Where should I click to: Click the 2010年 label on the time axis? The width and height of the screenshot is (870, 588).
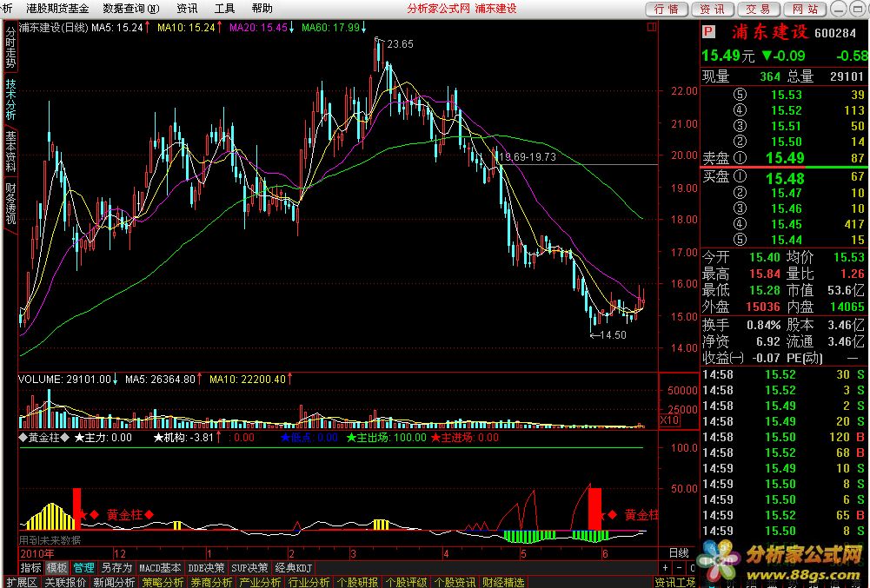pos(37,553)
